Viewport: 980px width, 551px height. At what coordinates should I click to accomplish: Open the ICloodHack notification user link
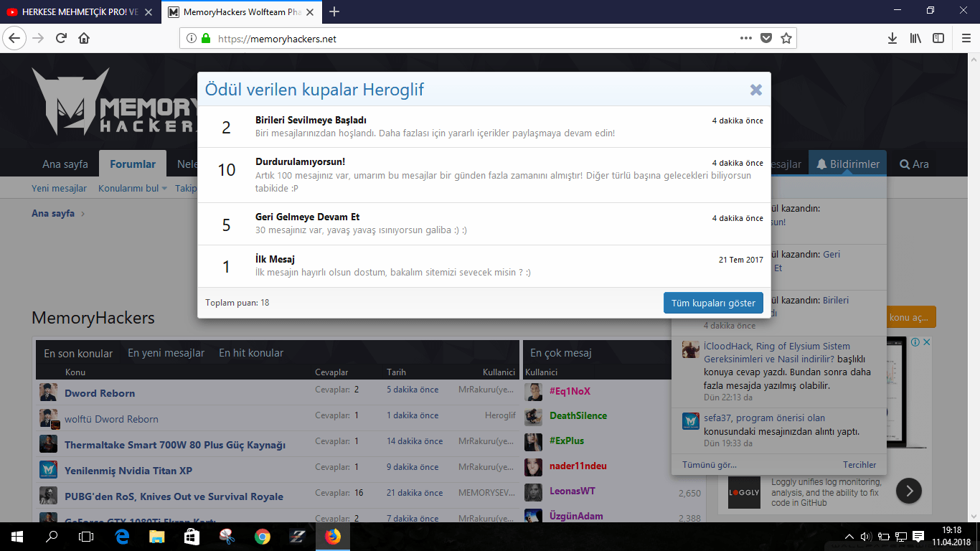[x=728, y=346]
